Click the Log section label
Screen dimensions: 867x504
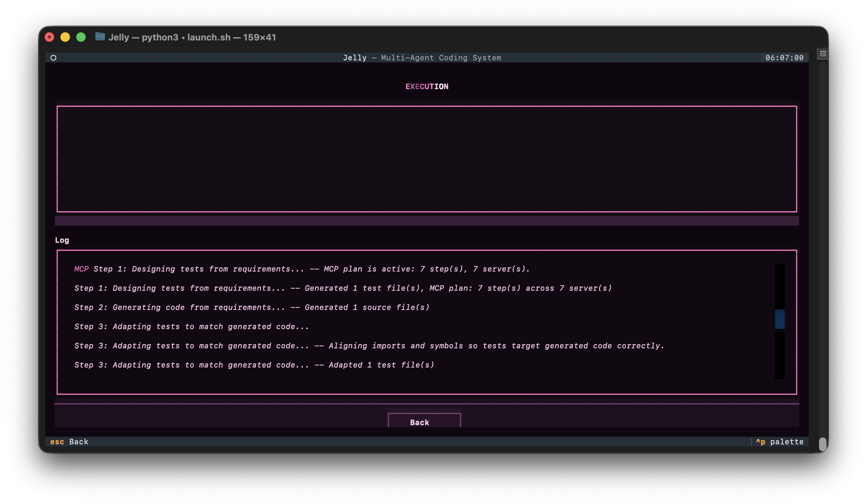pos(62,240)
